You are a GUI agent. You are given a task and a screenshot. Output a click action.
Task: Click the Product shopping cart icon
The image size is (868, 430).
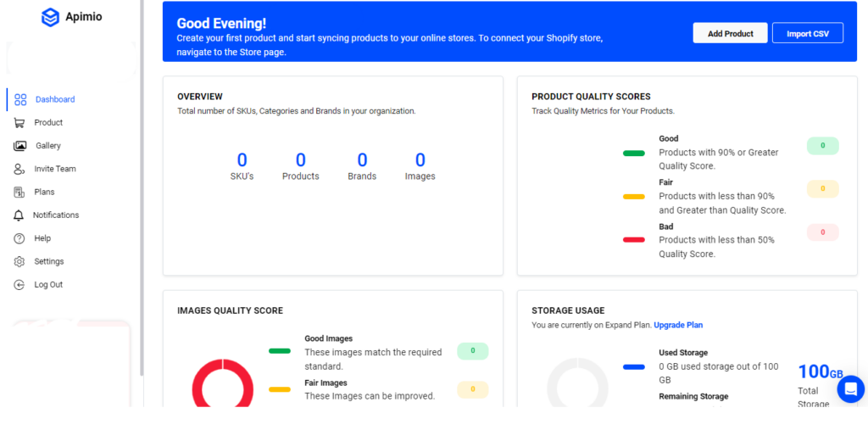(x=19, y=123)
